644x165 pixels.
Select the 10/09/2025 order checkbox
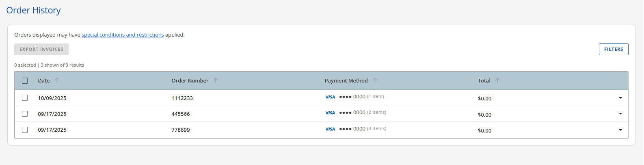[25, 98]
